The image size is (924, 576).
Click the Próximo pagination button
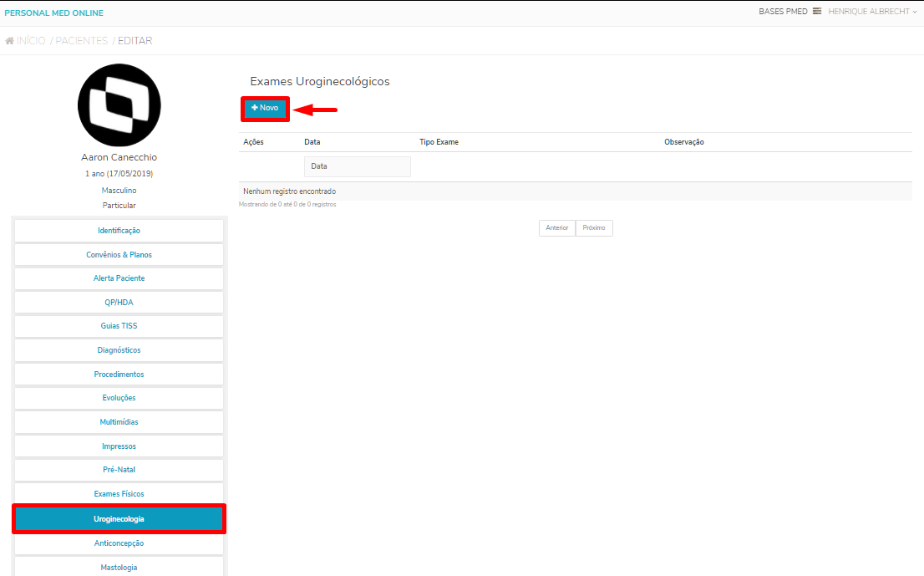click(x=594, y=228)
